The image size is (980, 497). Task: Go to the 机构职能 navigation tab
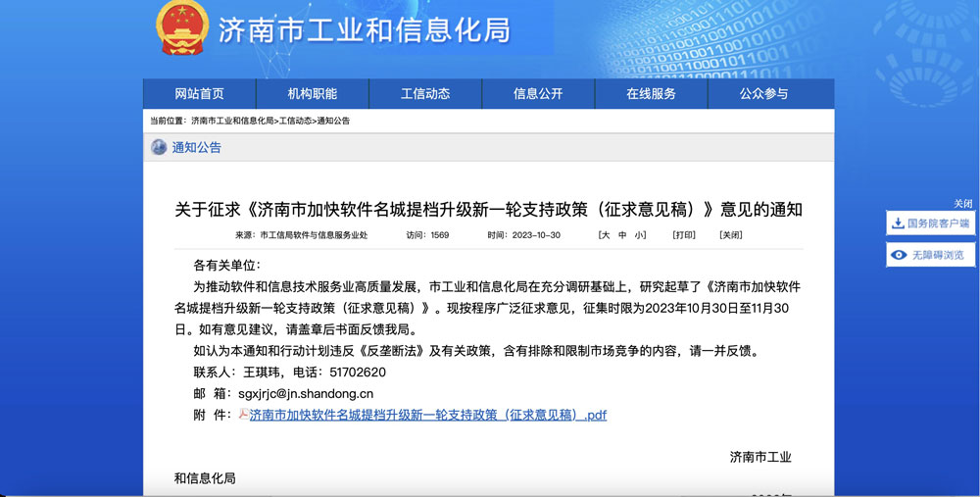312,94
